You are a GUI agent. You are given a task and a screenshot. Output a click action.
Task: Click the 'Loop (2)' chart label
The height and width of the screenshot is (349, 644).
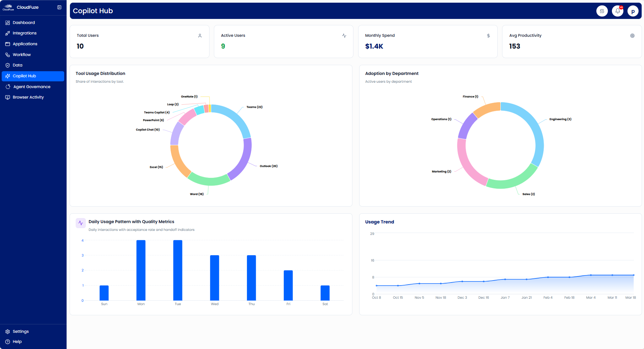[173, 104]
